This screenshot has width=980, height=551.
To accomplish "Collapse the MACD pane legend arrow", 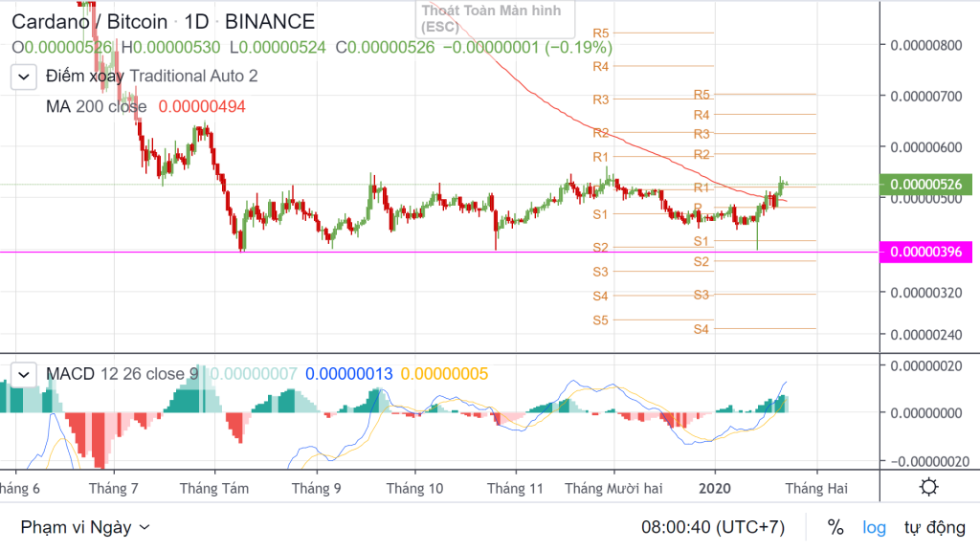I will tap(24, 374).
